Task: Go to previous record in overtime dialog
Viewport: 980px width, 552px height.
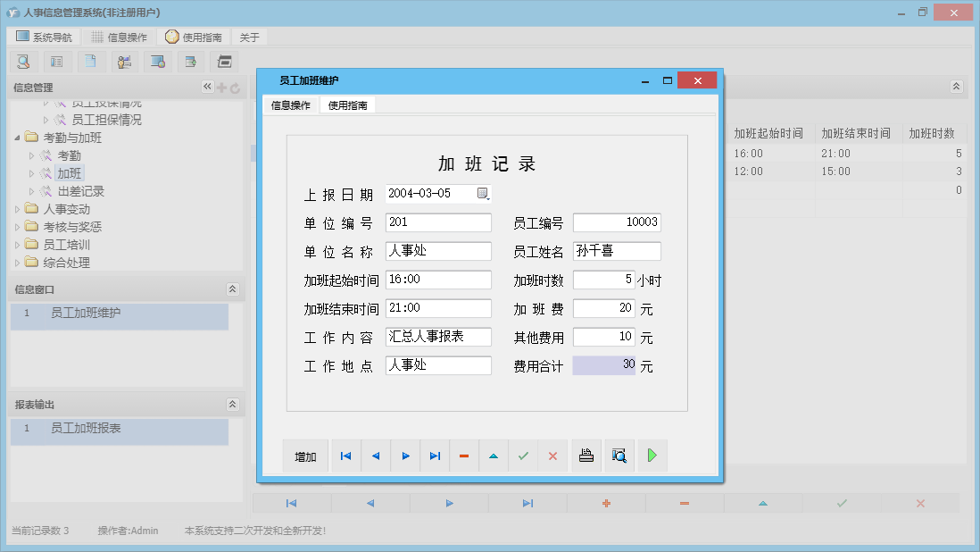Action: (376, 456)
